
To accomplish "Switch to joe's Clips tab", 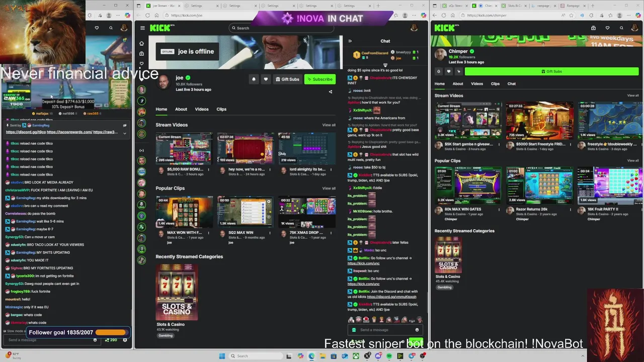I will click(x=221, y=109).
